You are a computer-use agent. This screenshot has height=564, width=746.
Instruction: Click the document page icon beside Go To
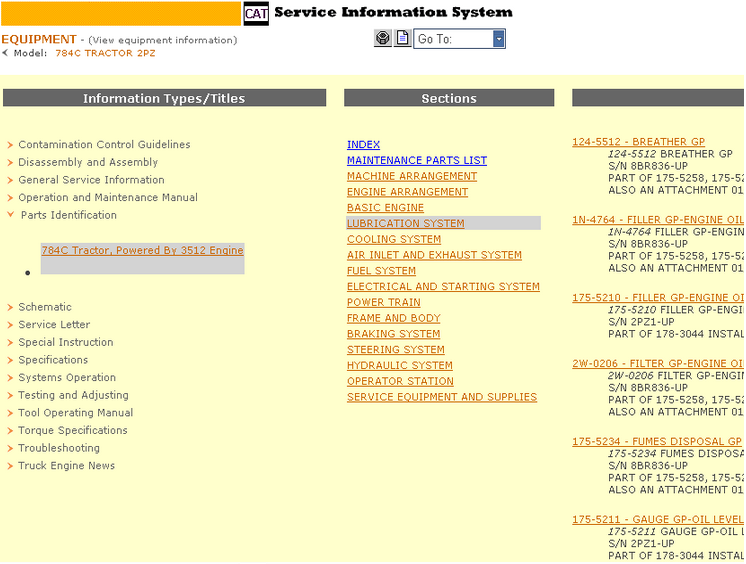[x=402, y=39]
